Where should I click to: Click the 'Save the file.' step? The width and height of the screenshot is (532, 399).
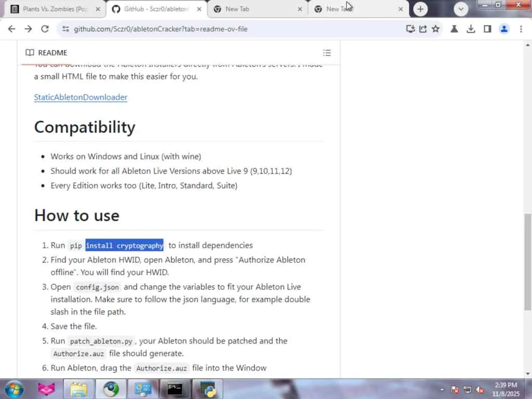tap(74, 326)
